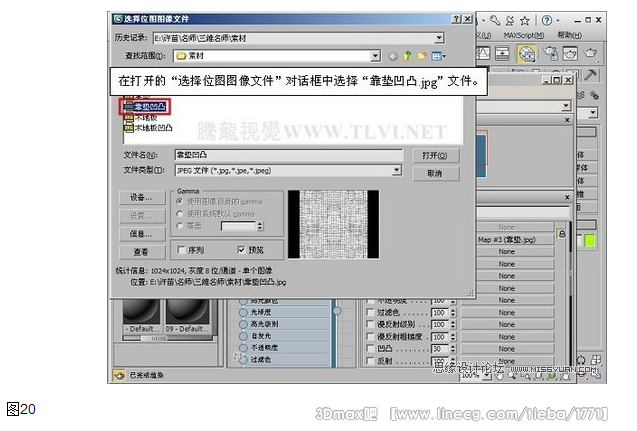The height and width of the screenshot is (431, 637).
Task: Enable the 序列 sequence checkbox
Action: point(182,250)
